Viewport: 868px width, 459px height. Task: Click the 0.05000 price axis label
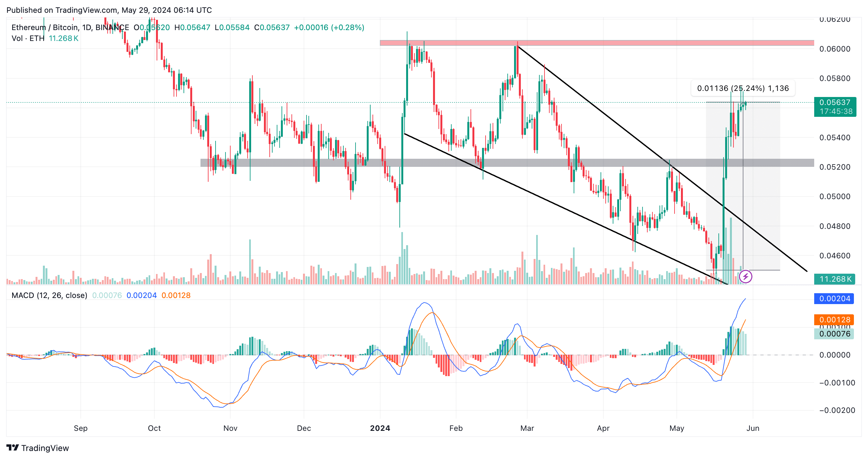(x=835, y=196)
